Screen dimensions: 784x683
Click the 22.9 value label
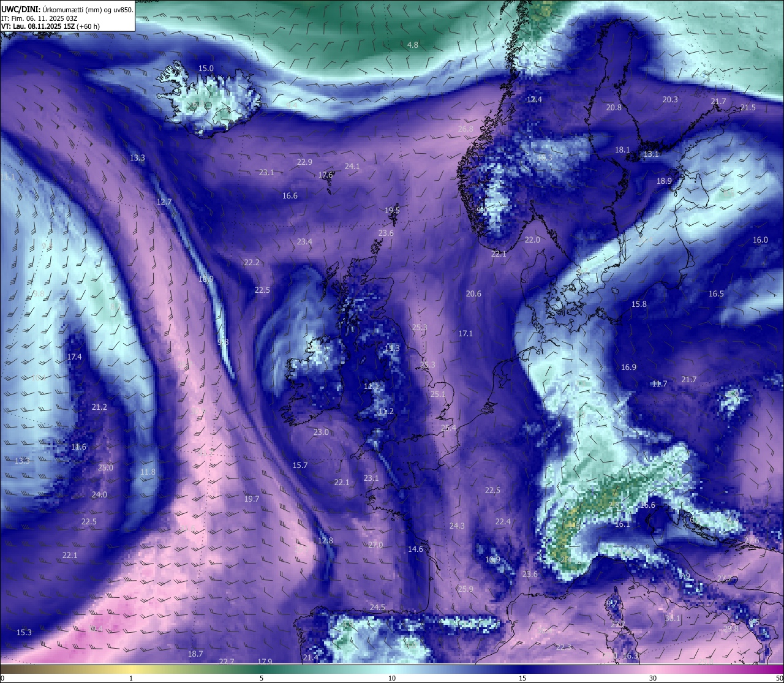point(304,162)
